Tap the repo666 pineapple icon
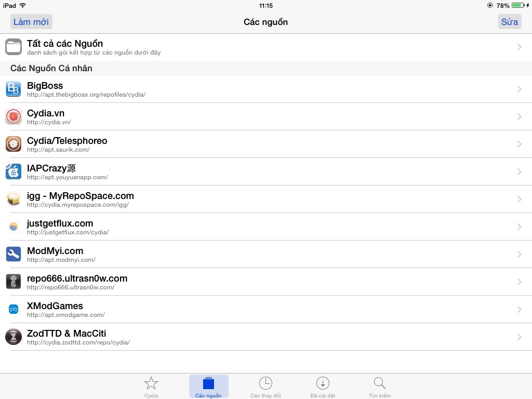The height and width of the screenshot is (399, 532). [14, 282]
